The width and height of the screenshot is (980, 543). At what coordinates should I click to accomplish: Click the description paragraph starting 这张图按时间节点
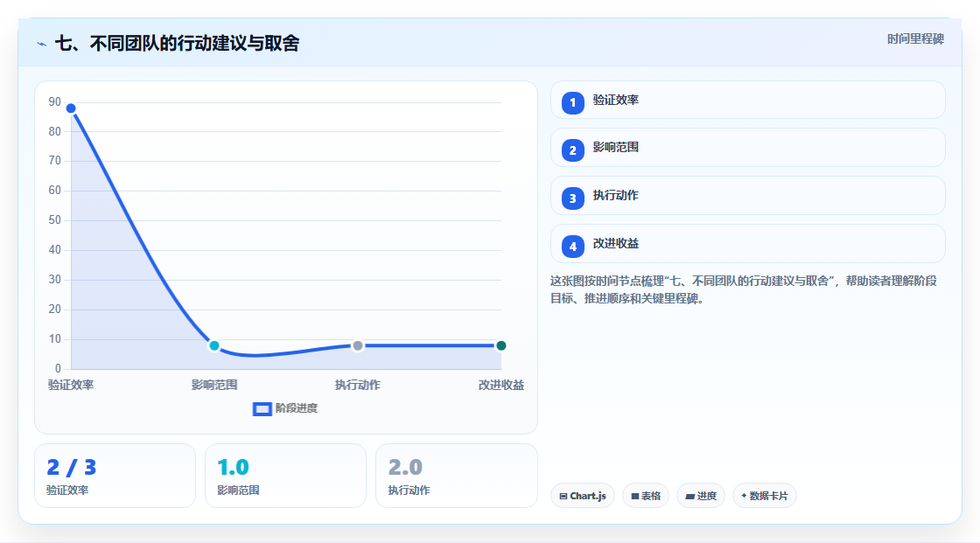(744, 290)
